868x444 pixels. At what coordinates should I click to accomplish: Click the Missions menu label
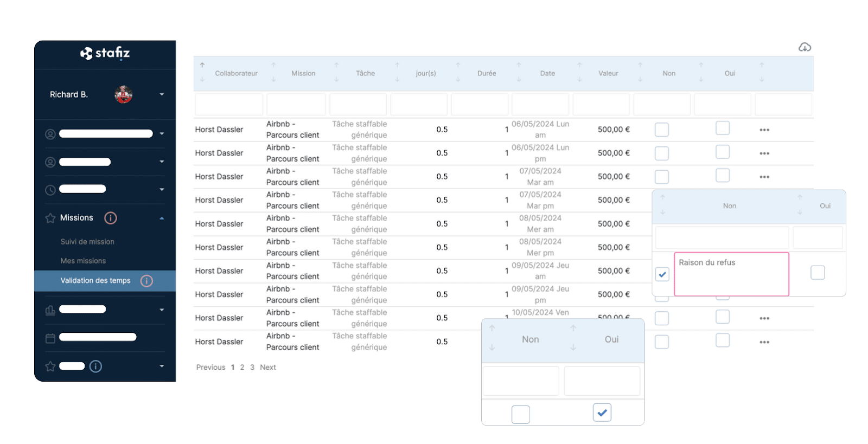(76, 218)
